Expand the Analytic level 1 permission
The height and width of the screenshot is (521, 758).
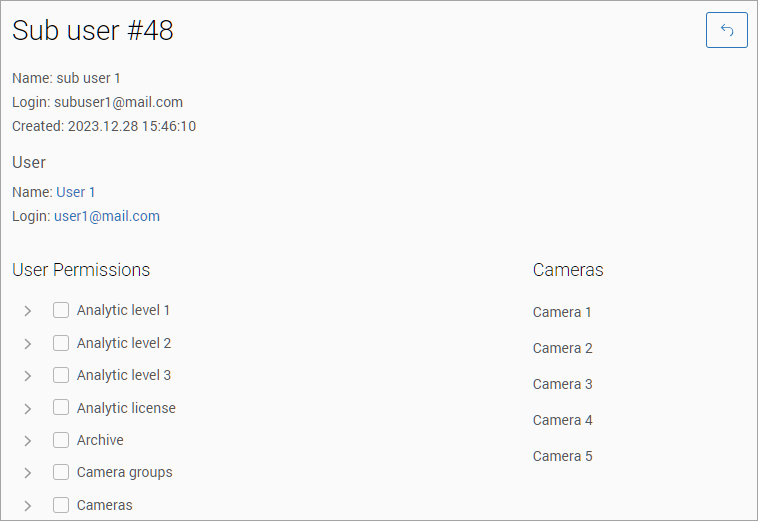click(x=28, y=311)
